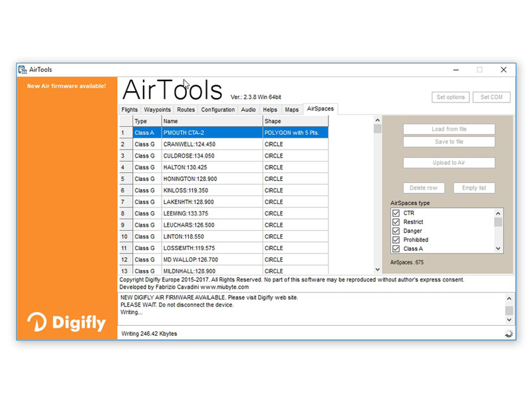The image size is (532, 399).
Task: Click the AirSpaces.:675 count text
Action: pyautogui.click(x=407, y=262)
